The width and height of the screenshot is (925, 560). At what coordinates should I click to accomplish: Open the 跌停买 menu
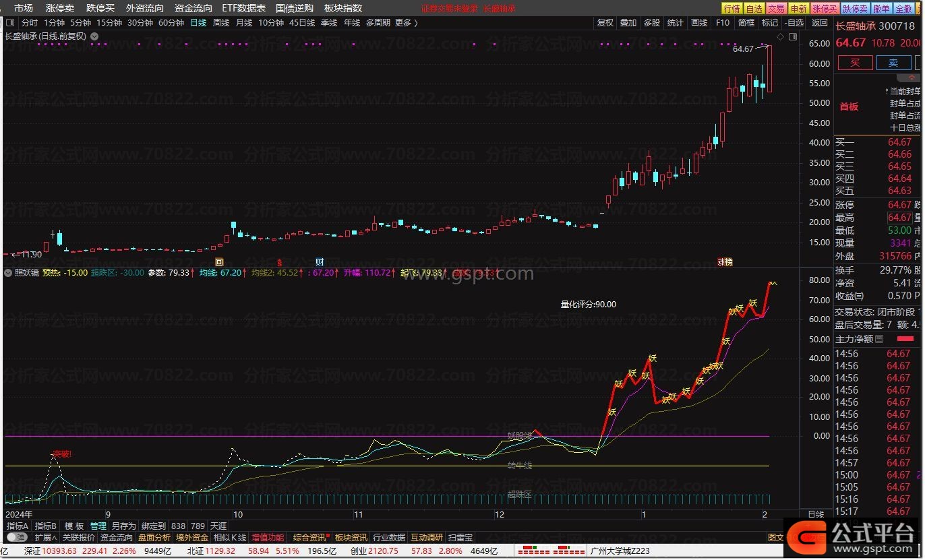pos(100,8)
